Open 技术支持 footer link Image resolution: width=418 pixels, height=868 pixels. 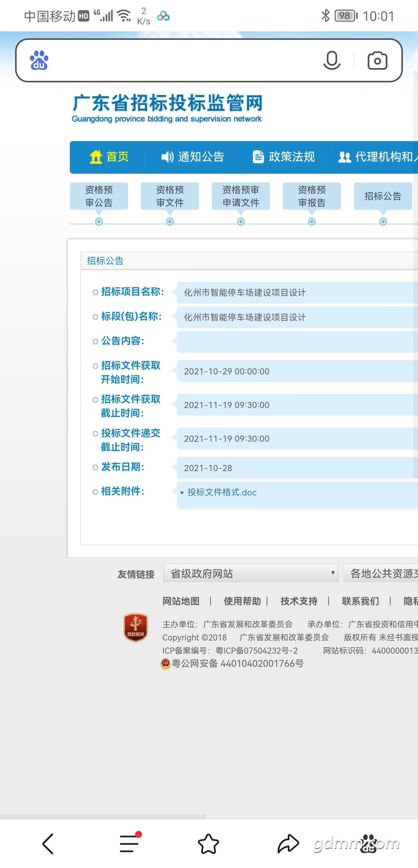coord(299,601)
